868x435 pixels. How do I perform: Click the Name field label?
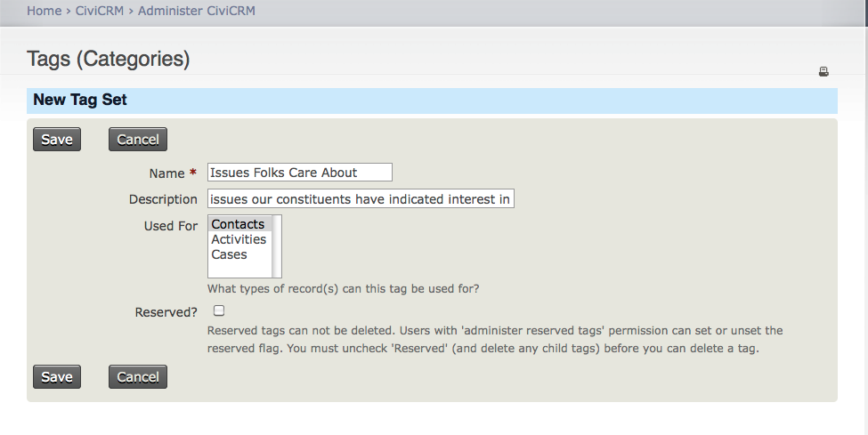(x=166, y=173)
